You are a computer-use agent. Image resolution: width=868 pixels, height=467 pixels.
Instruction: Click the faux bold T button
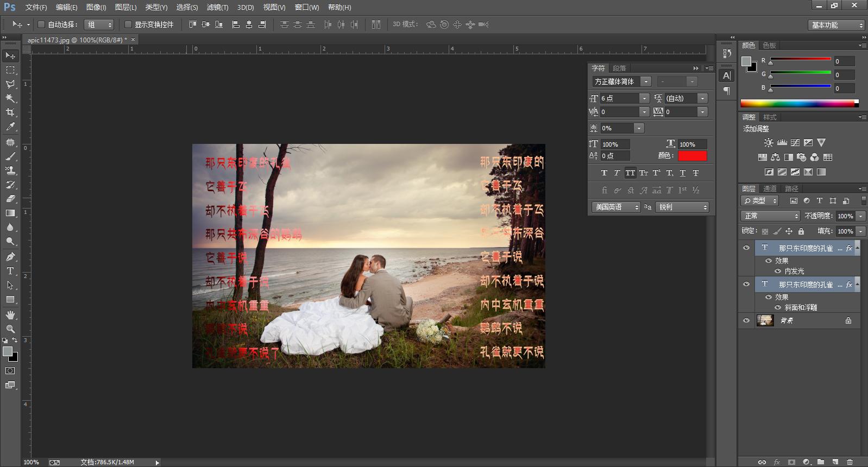coord(604,173)
